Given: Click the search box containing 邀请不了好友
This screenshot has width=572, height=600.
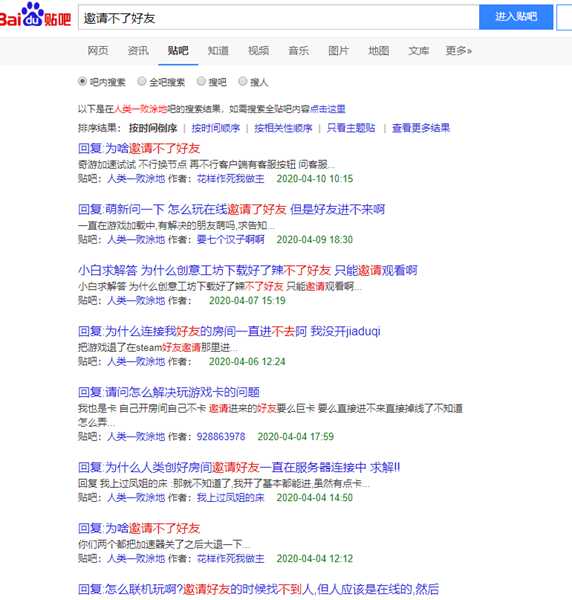Looking at the screenshot, I should pyautogui.click(x=279, y=18).
